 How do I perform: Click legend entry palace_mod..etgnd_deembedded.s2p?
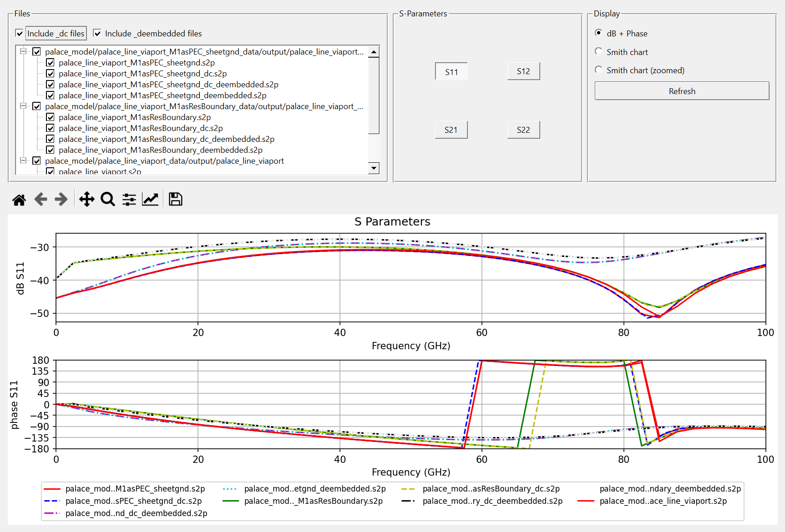click(x=304, y=489)
